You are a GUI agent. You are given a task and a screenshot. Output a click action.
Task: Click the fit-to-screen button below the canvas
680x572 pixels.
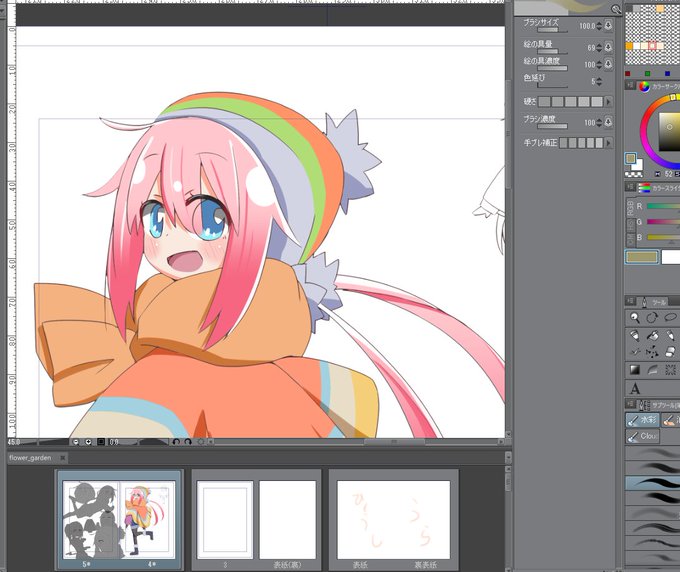tap(101, 442)
